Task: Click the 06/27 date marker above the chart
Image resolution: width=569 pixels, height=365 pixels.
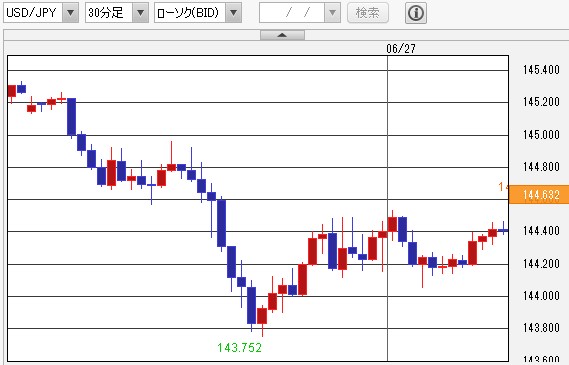Action: 401,49
